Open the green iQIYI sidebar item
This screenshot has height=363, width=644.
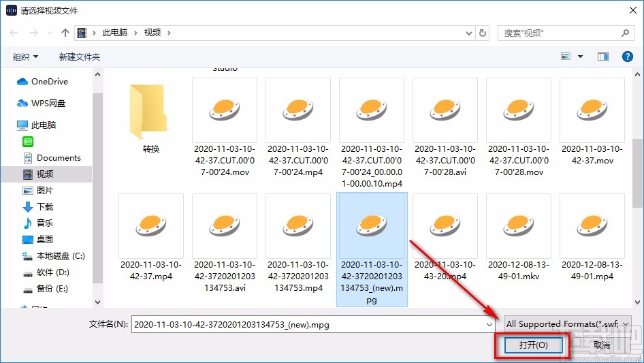pyautogui.click(x=28, y=142)
